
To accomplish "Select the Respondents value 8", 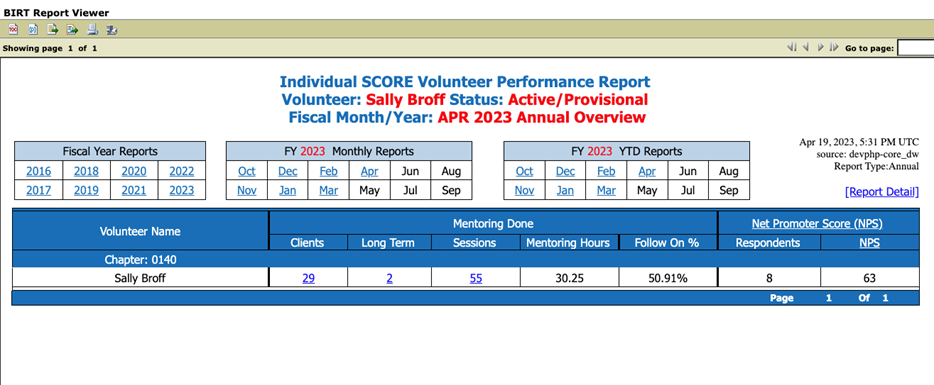I will click(768, 278).
